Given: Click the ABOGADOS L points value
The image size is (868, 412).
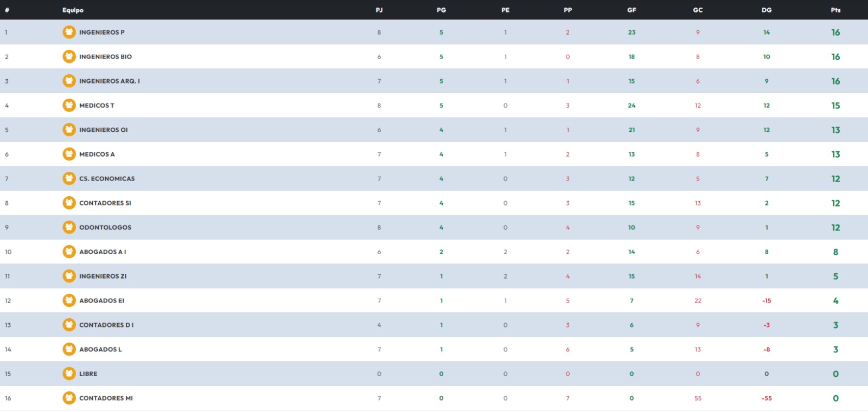Looking at the screenshot, I should pos(835,349).
